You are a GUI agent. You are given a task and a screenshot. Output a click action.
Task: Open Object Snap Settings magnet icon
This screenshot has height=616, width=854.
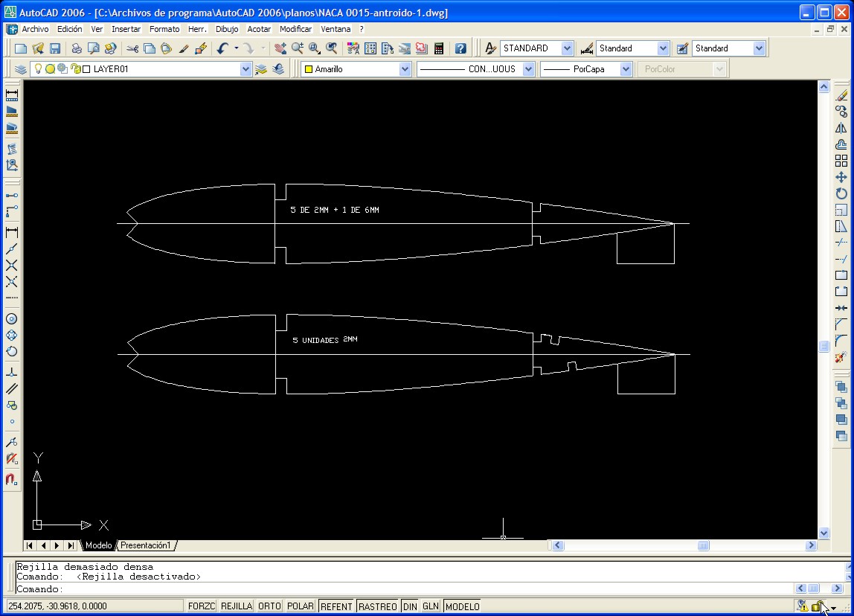click(11, 479)
